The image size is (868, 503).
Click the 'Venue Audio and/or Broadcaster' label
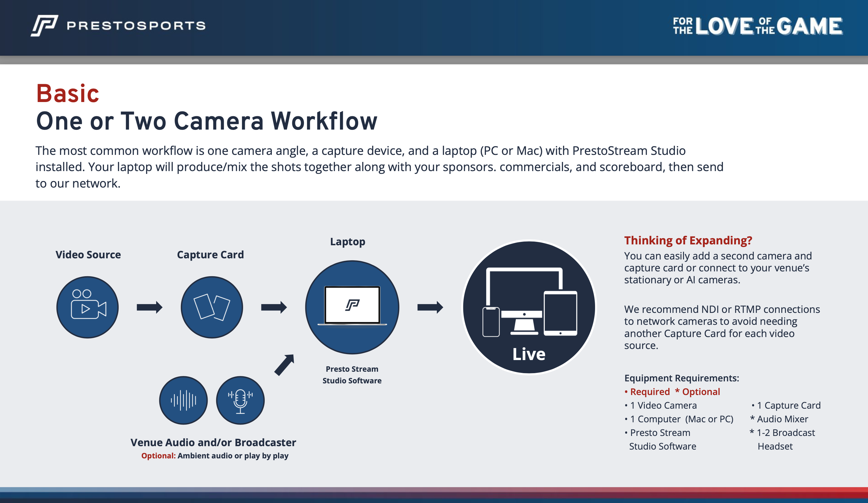(x=213, y=442)
